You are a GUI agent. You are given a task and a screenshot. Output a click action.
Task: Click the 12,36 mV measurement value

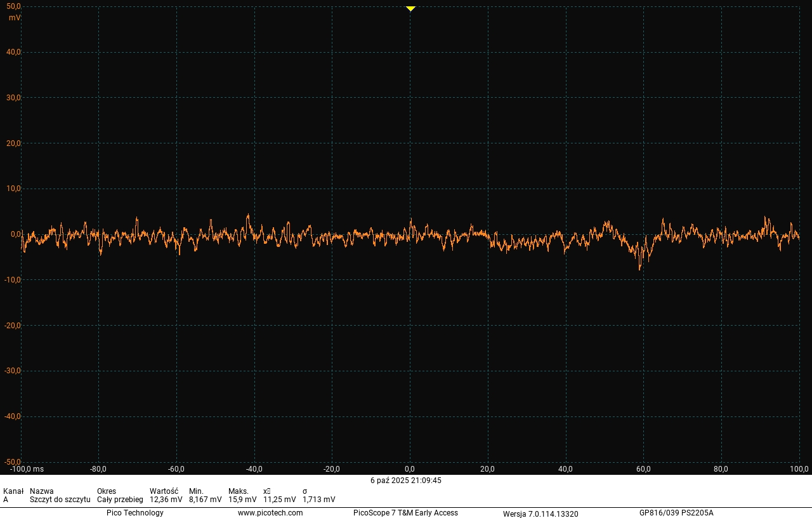(x=166, y=500)
